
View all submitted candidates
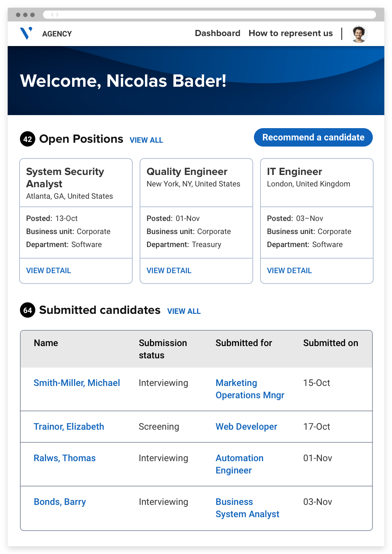coord(184,311)
